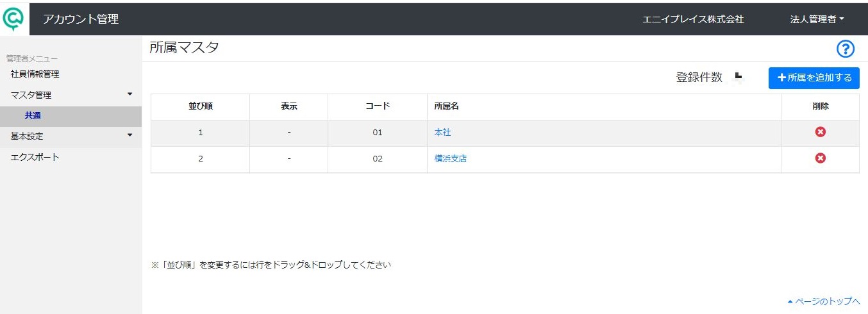
Task: Click the 所属マスタ page heading
Action: tap(185, 47)
